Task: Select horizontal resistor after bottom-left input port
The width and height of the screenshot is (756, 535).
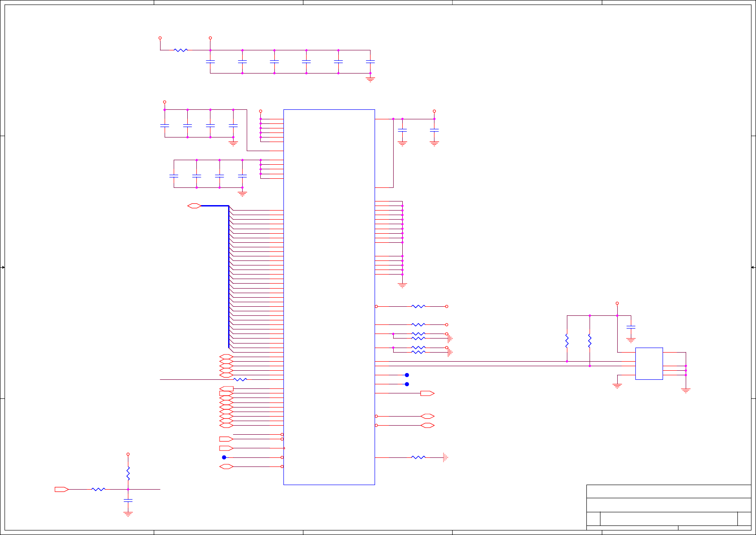Action: [x=98, y=489]
